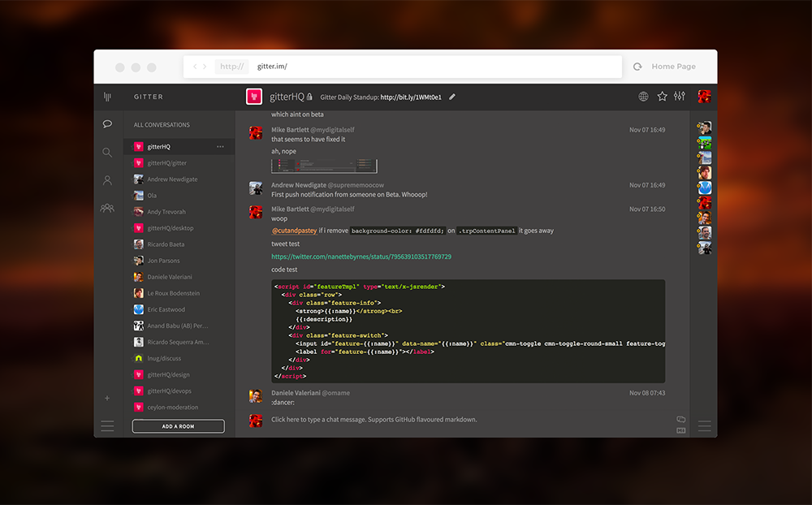
Task: Favorite gitterHQ using the star icon
Action: pos(662,96)
